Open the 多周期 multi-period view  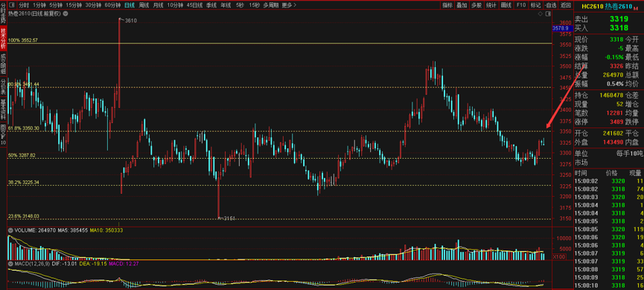(271, 5)
